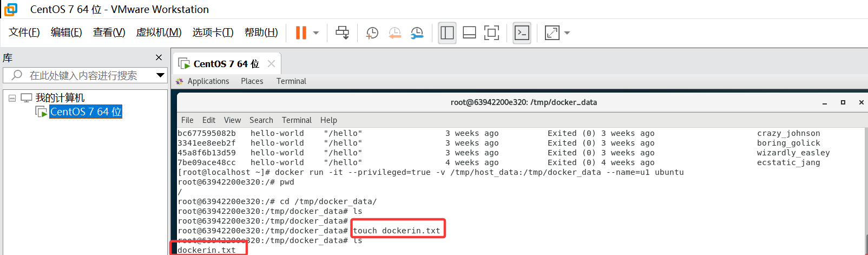
Task: Click the stretch guest display icon
Action: click(552, 33)
